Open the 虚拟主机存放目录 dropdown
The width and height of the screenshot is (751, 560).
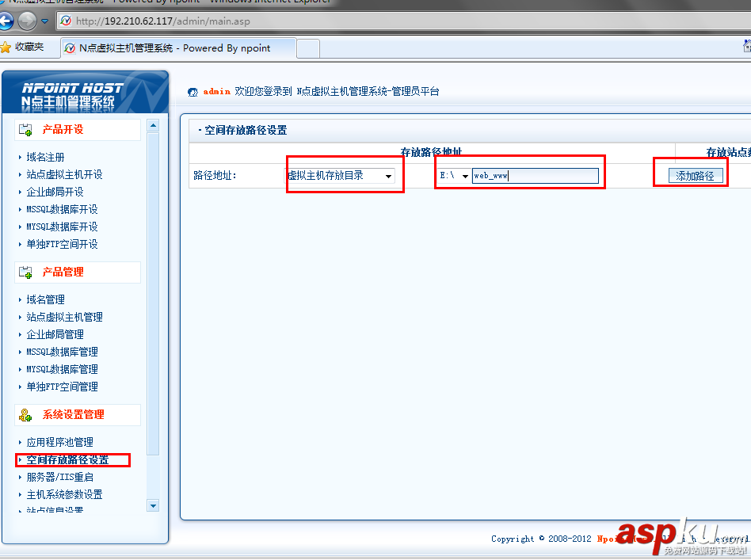(340, 176)
